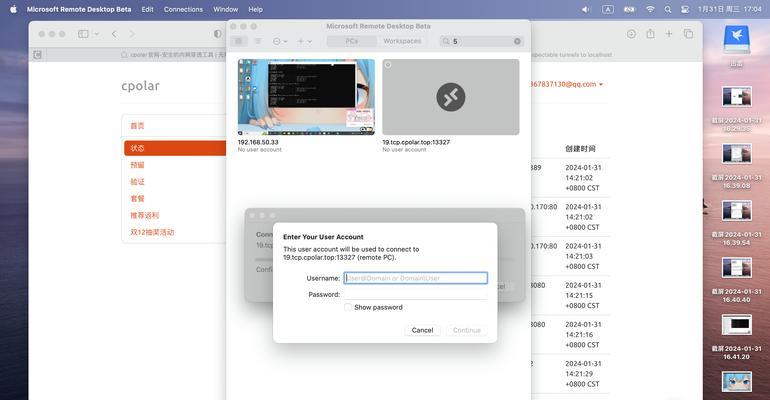Screen dimensions: 770x400
Task: Open 双12抽奖活动 in cpolar sidebar
Action: [152, 232]
